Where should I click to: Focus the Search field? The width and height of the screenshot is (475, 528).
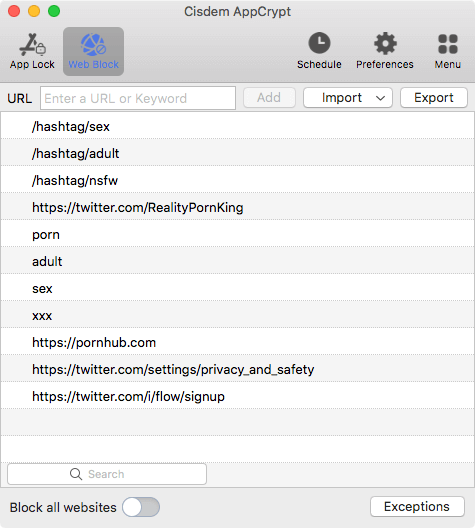pyautogui.click(x=107, y=474)
